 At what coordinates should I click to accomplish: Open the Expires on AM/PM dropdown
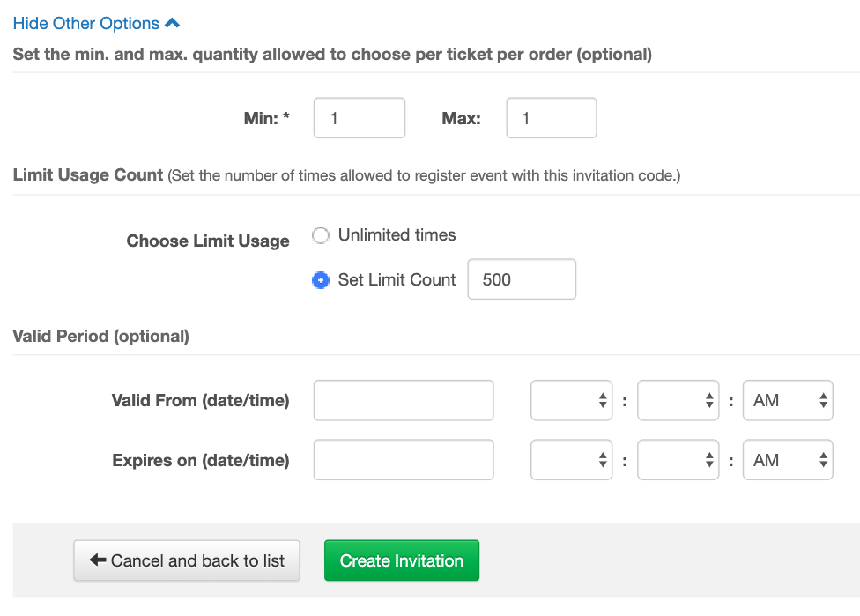point(788,460)
